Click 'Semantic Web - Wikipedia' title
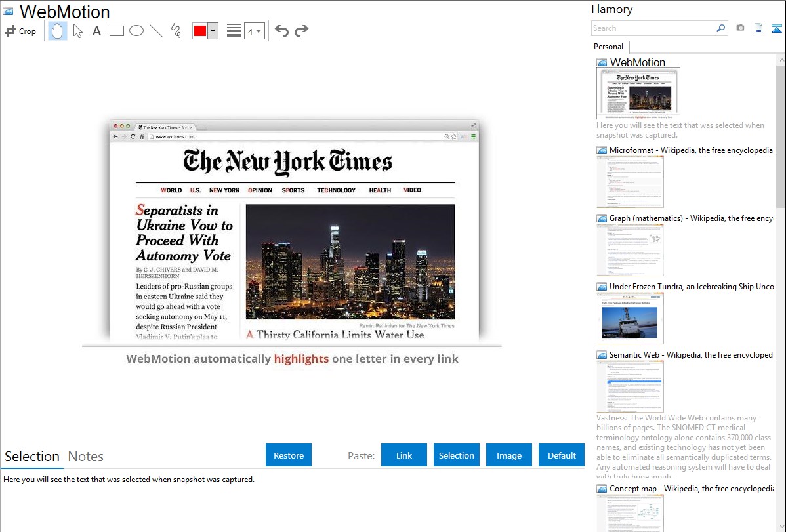The width and height of the screenshot is (786, 532). [x=691, y=354]
